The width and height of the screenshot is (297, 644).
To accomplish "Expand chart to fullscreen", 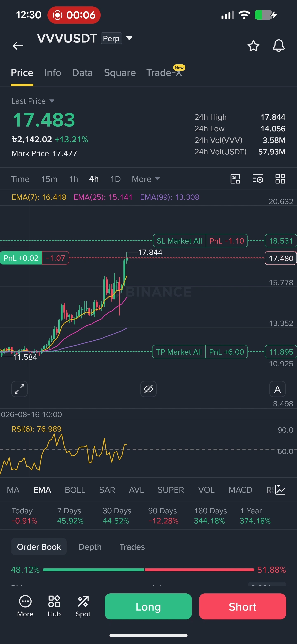I will click(x=19, y=389).
